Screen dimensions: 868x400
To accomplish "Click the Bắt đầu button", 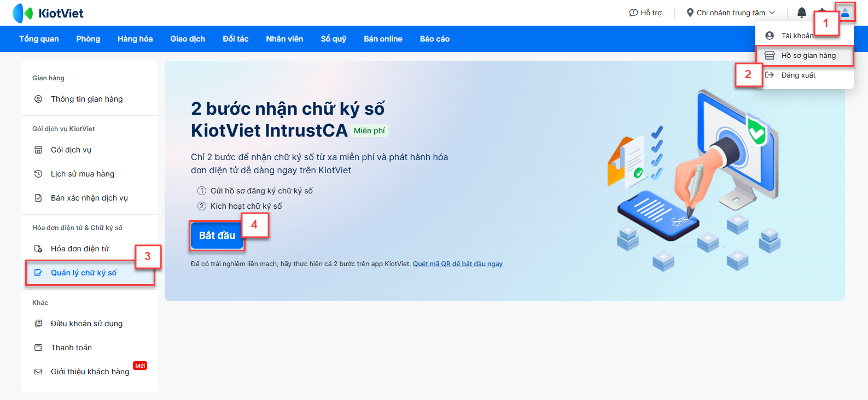I will [217, 236].
